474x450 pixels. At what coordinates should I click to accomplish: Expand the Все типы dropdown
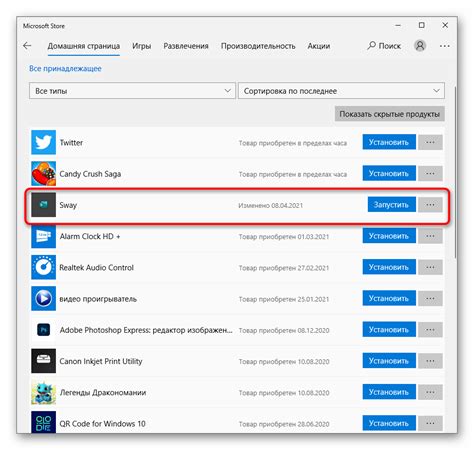tap(132, 91)
